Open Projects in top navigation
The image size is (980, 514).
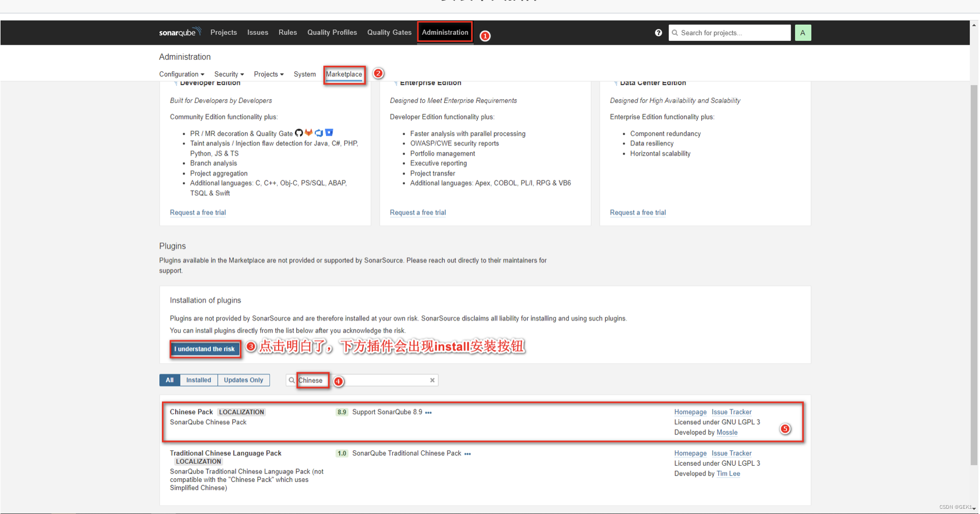coord(223,33)
